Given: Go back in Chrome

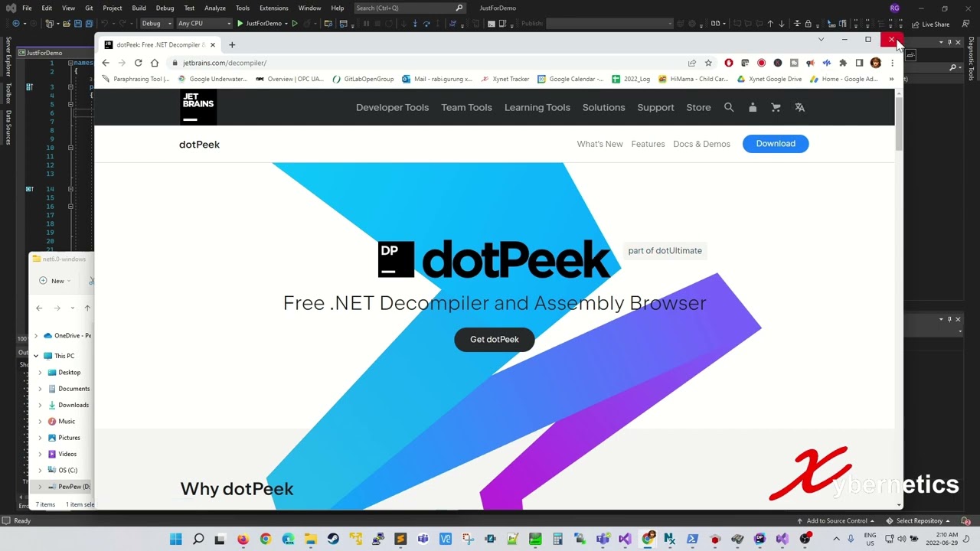Looking at the screenshot, I should point(106,63).
